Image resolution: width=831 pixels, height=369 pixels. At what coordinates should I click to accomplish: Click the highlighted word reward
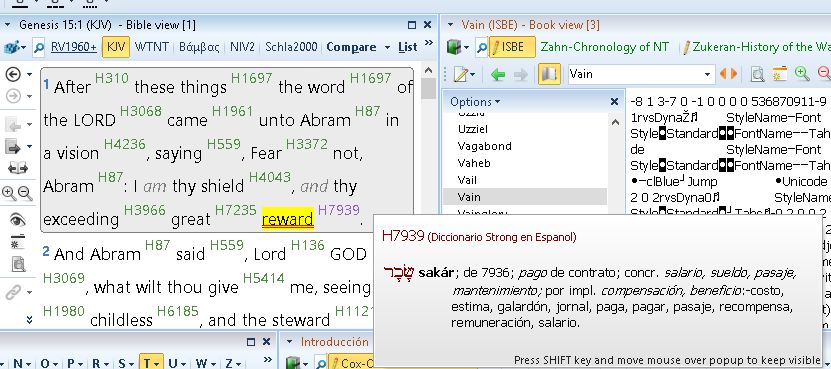point(288,219)
